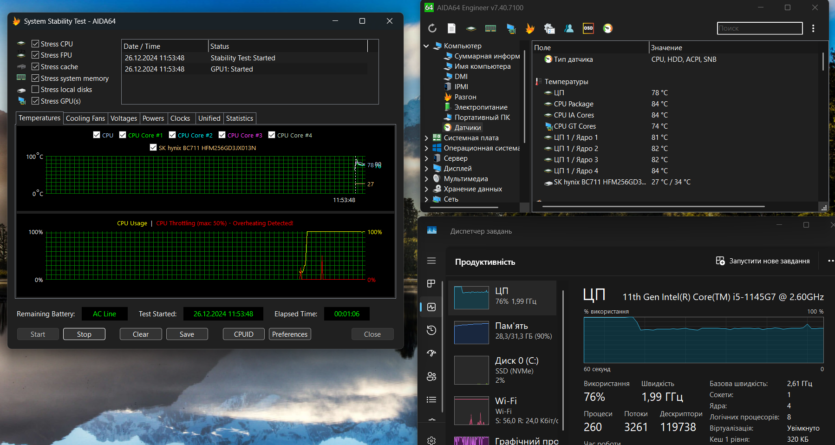Enable the Stress local disks checkbox

click(35, 89)
